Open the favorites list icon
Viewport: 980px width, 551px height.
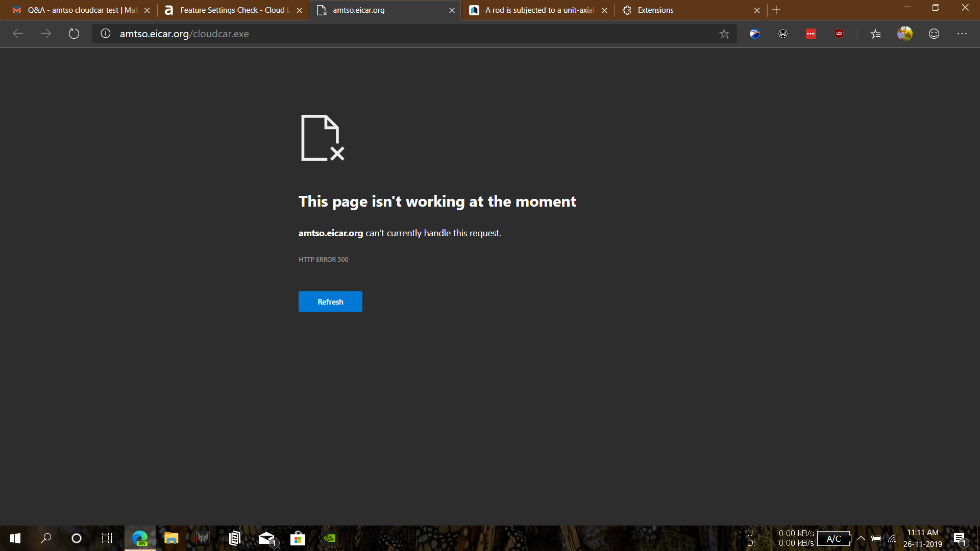click(876, 34)
